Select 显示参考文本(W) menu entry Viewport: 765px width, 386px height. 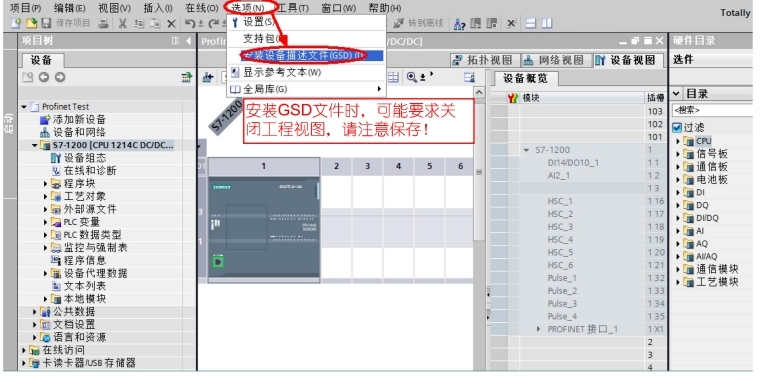coord(307,72)
